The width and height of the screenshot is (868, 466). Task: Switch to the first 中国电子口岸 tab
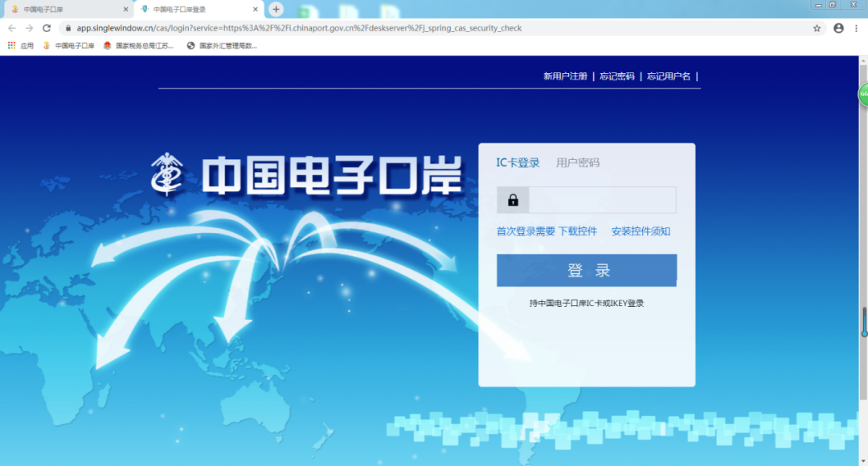pyautogui.click(x=67, y=10)
